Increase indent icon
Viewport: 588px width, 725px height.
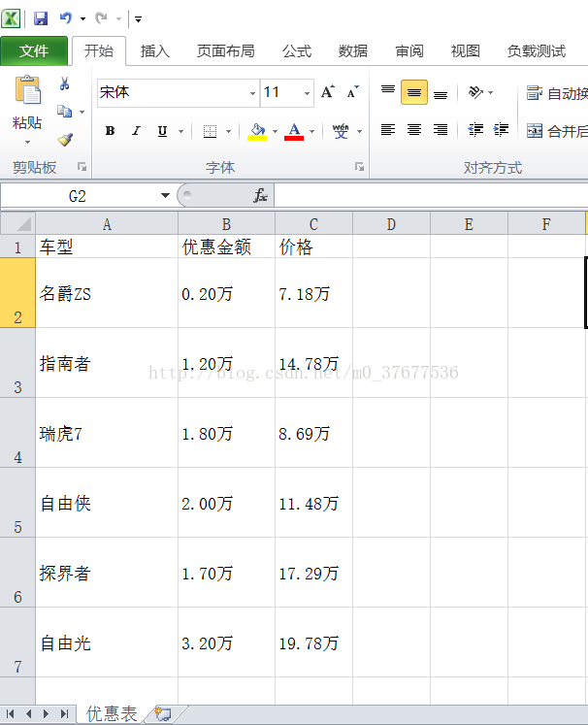click(x=501, y=130)
